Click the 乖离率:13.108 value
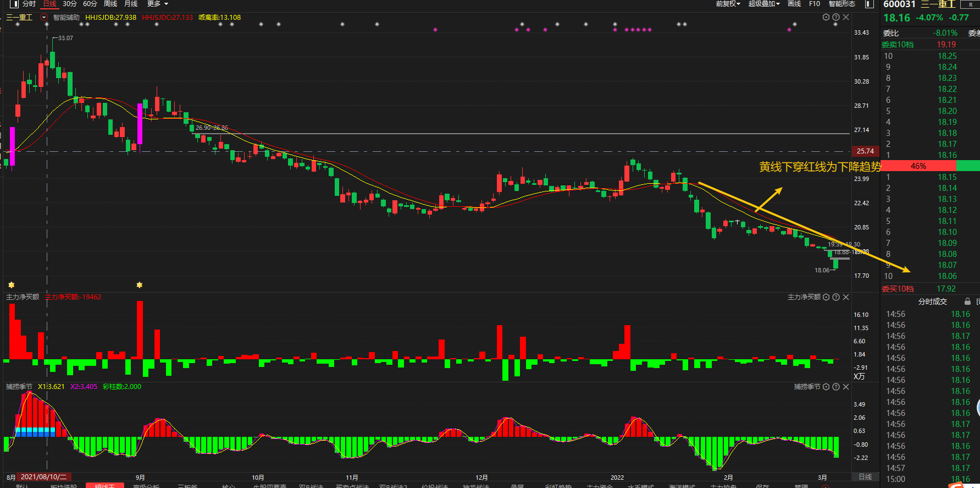Viewport: 980px width, 488px height. [x=219, y=18]
